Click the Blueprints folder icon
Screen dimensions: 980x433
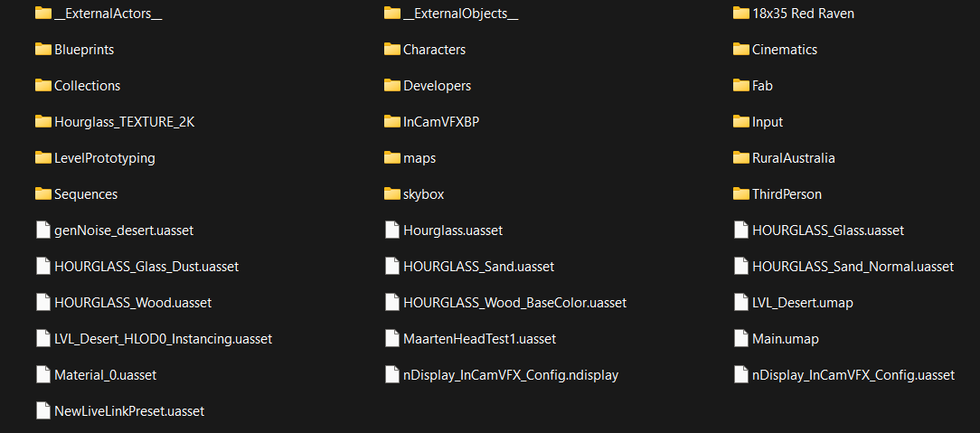point(43,50)
